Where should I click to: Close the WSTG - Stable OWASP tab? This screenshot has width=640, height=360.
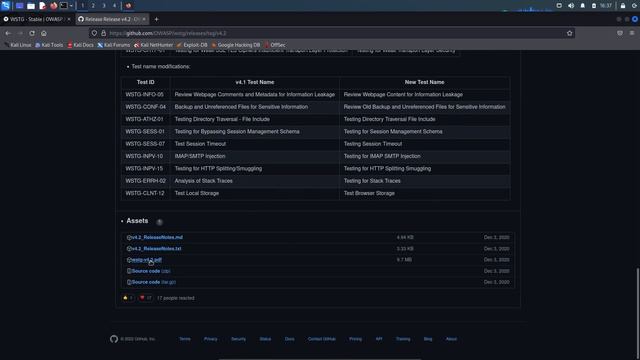[x=69, y=19]
